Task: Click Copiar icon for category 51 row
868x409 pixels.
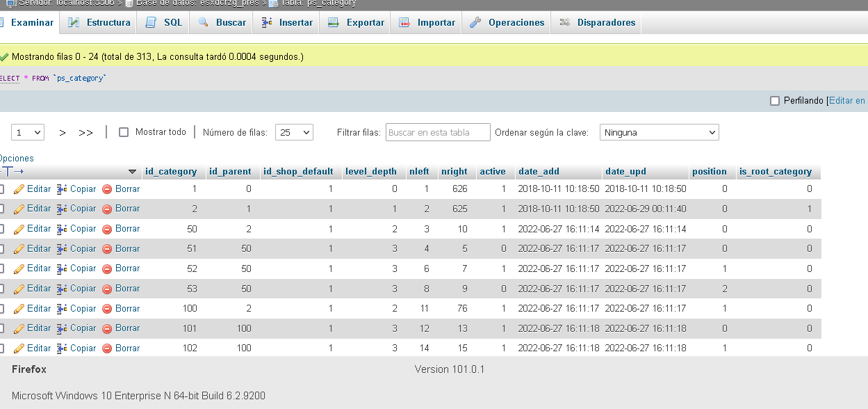Action: click(61, 249)
